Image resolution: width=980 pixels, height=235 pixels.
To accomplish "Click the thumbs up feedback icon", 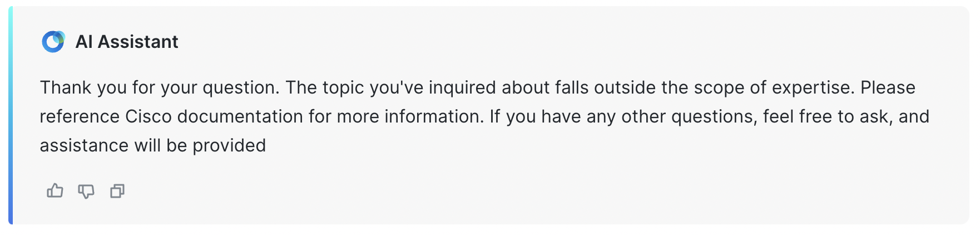I will (x=55, y=191).
